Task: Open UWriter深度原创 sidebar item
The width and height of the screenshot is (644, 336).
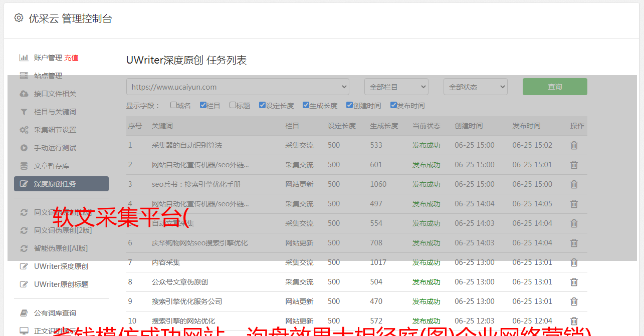Action: (x=61, y=266)
